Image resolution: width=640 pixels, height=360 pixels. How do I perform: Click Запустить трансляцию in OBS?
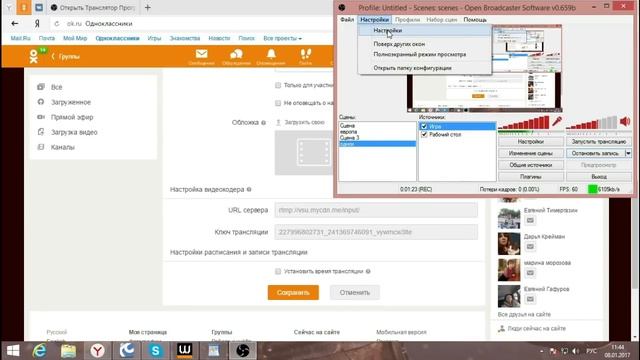click(599, 142)
